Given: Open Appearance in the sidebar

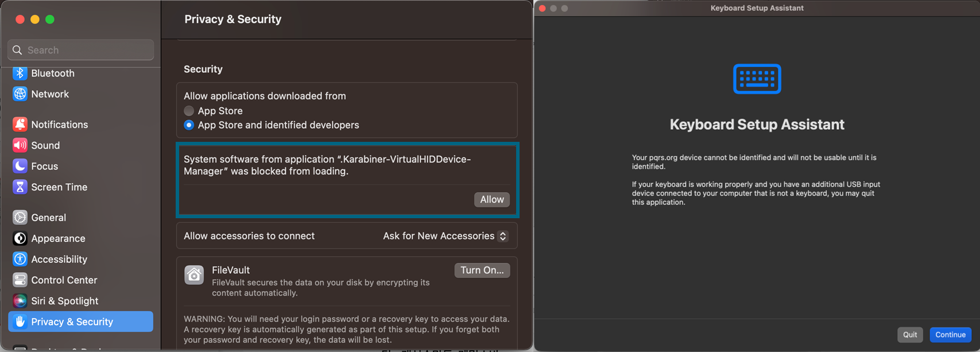Looking at the screenshot, I should [x=80, y=238].
